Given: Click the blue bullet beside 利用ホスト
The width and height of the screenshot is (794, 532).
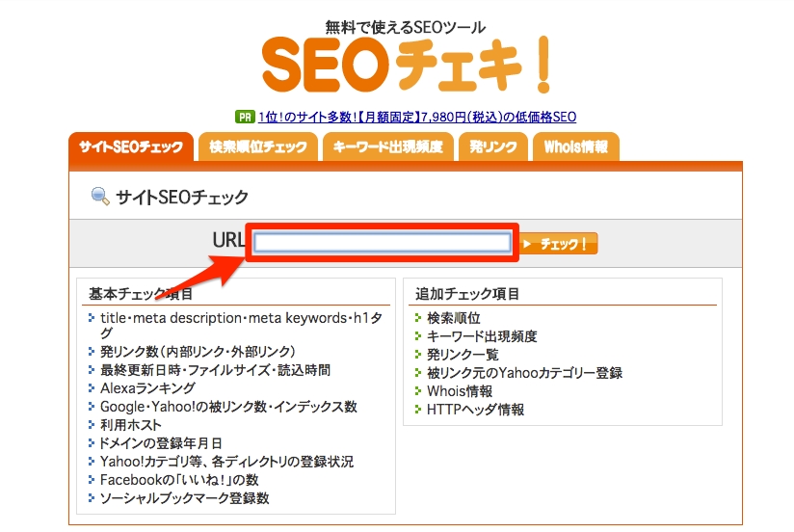Looking at the screenshot, I should pyautogui.click(x=92, y=425).
